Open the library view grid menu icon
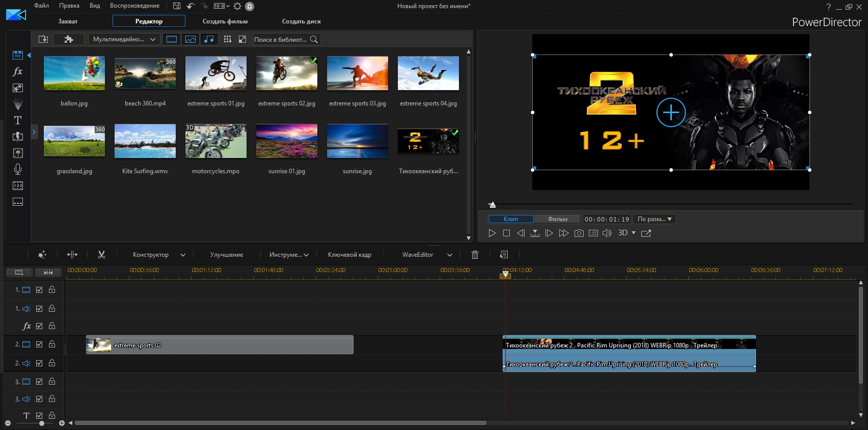The height and width of the screenshot is (430, 868). 228,39
